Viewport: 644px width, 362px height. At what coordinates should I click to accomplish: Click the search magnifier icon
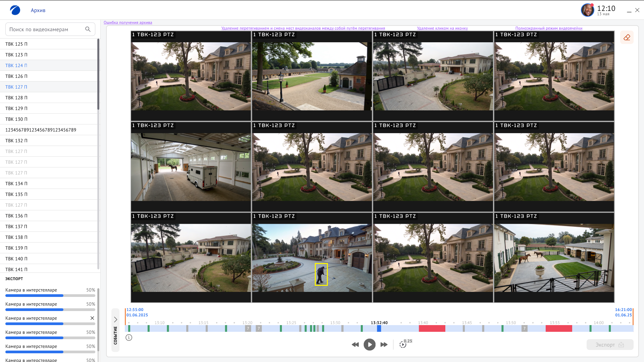click(88, 29)
